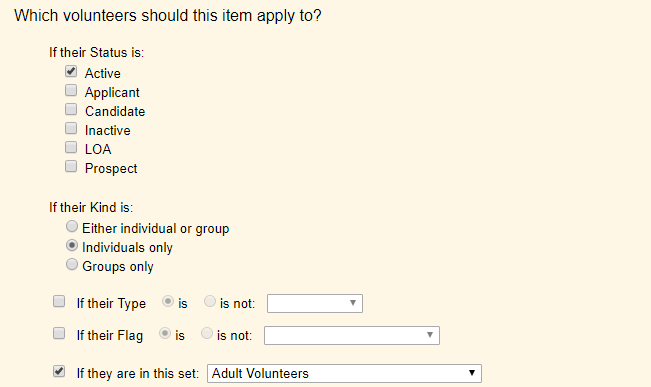Pick the Groups only radio option
The width and height of the screenshot is (651, 387).
[72, 265]
